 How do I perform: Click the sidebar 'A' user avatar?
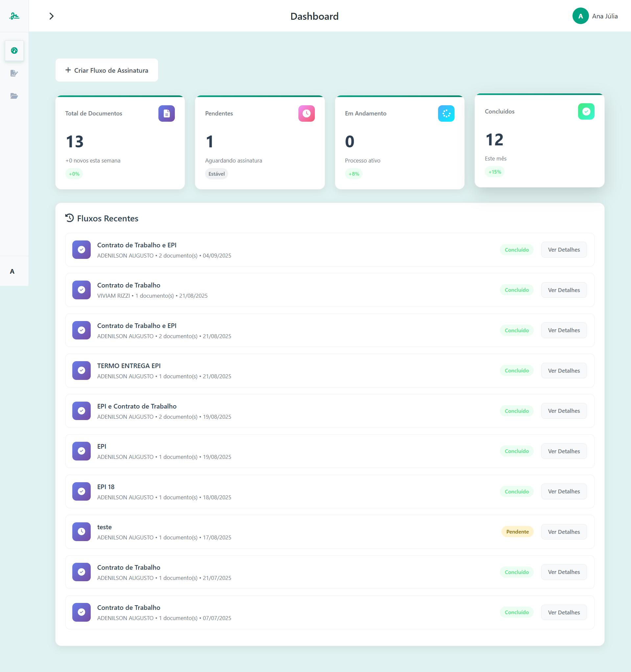[x=12, y=271]
